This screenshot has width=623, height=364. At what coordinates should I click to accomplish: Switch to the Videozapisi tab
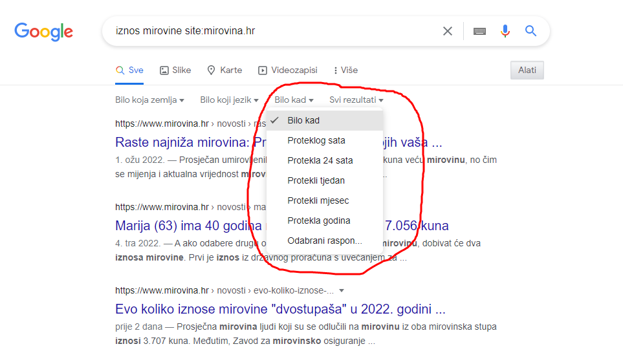288,70
